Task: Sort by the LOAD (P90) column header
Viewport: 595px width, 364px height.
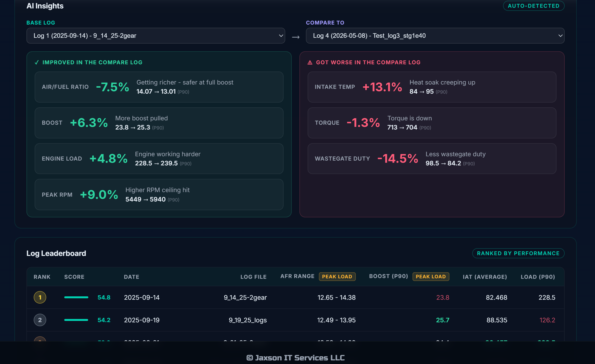Action: tap(538, 277)
